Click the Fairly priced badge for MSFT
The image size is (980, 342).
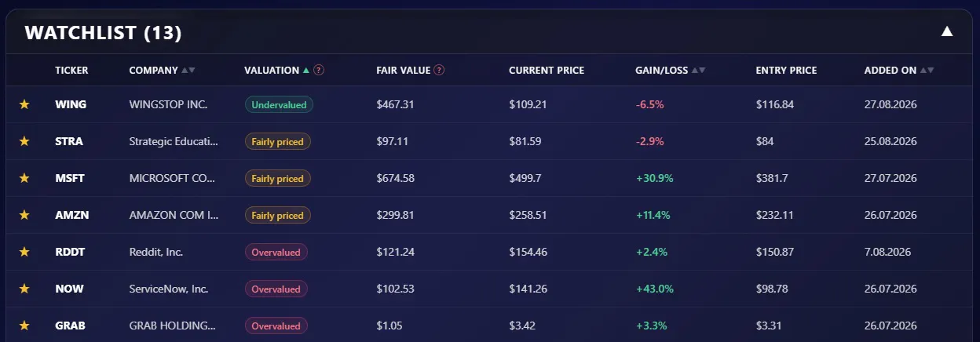pyautogui.click(x=278, y=178)
